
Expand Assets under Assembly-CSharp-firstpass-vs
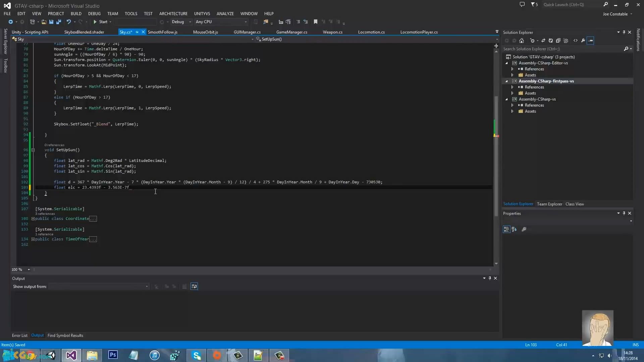point(512,93)
